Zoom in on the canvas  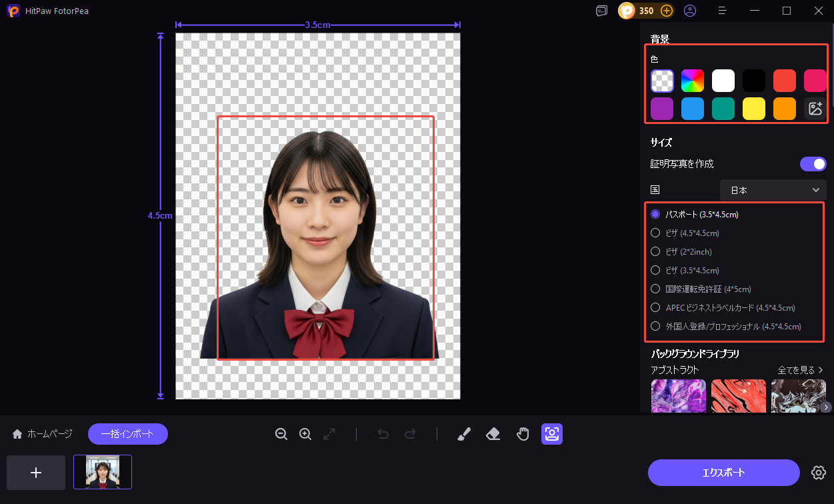point(305,434)
